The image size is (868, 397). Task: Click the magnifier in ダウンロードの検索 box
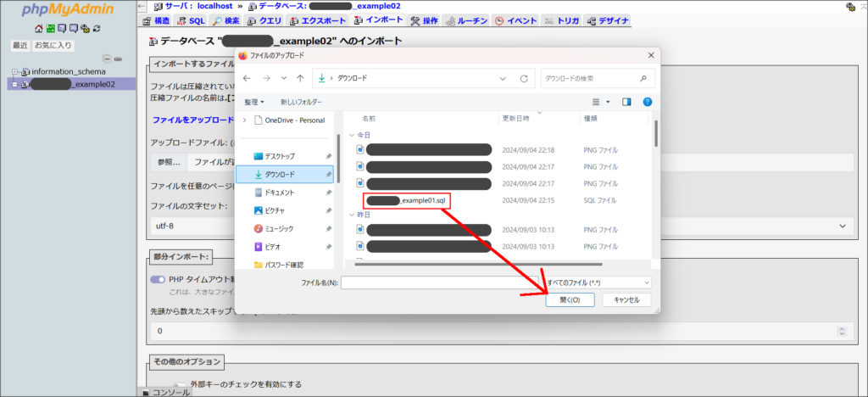[643, 79]
